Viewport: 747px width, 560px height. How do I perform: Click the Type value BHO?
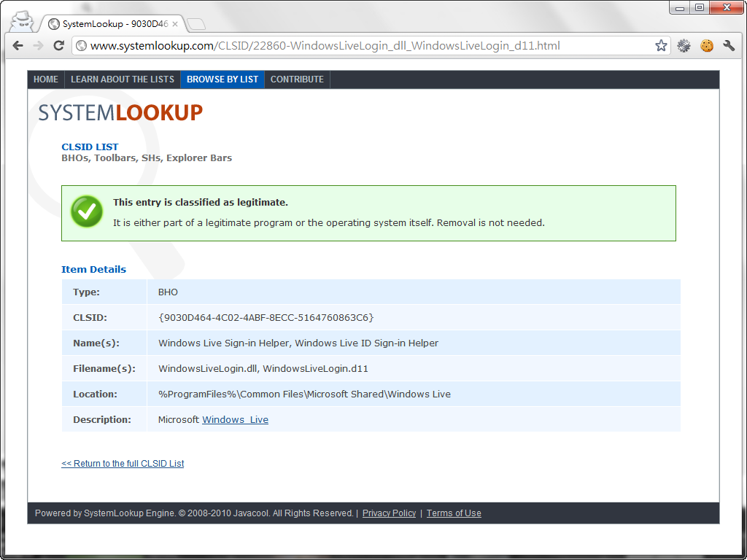(x=169, y=292)
